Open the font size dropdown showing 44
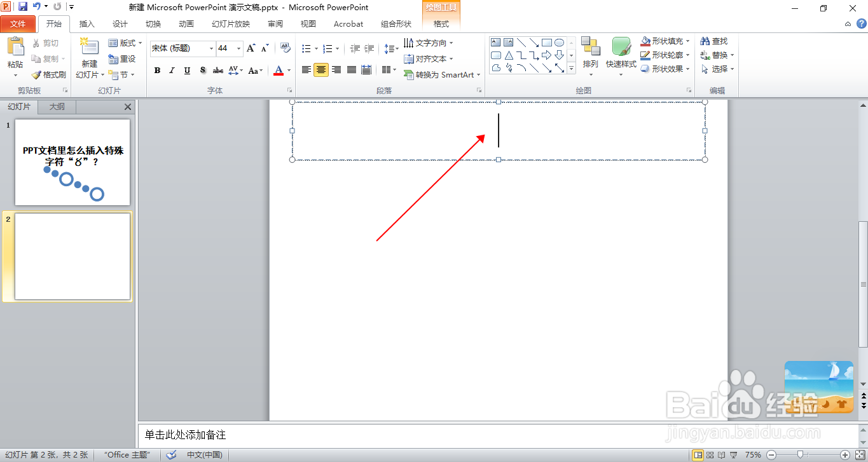The height and width of the screenshot is (462, 868). pyautogui.click(x=238, y=48)
